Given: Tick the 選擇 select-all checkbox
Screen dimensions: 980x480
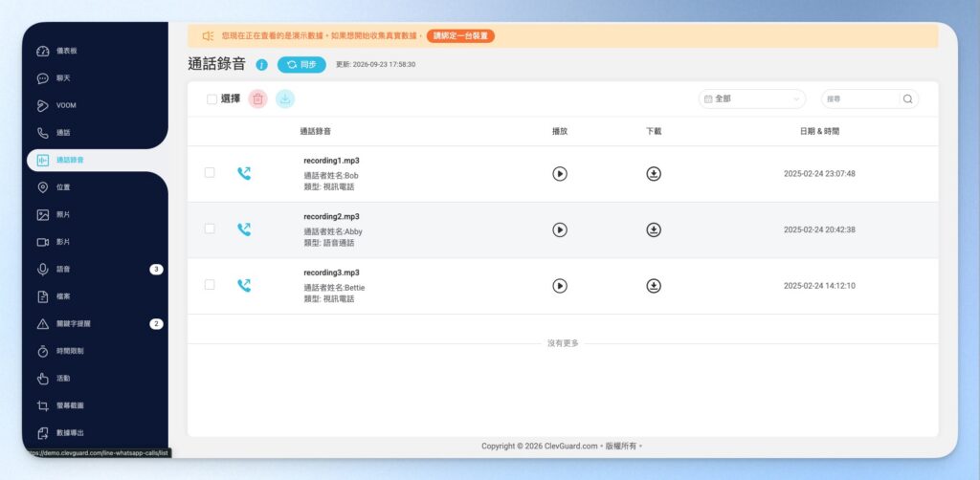Looking at the screenshot, I should coord(212,99).
